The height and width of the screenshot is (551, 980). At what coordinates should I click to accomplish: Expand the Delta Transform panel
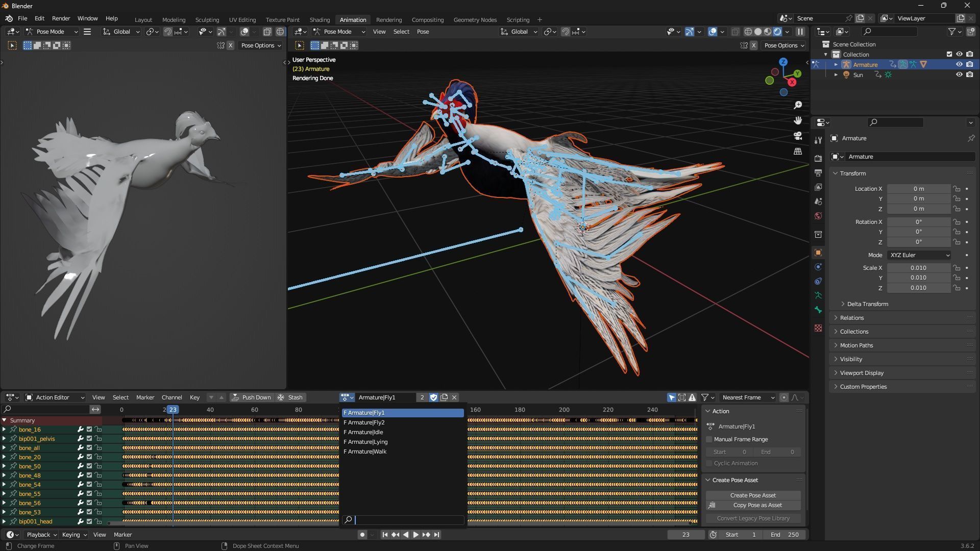(867, 304)
